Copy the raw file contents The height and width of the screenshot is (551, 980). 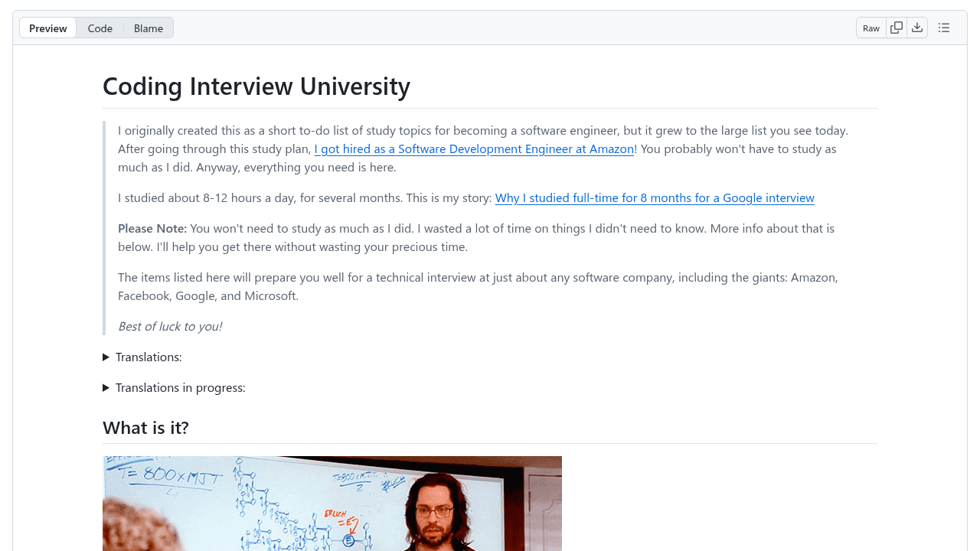pos(897,28)
